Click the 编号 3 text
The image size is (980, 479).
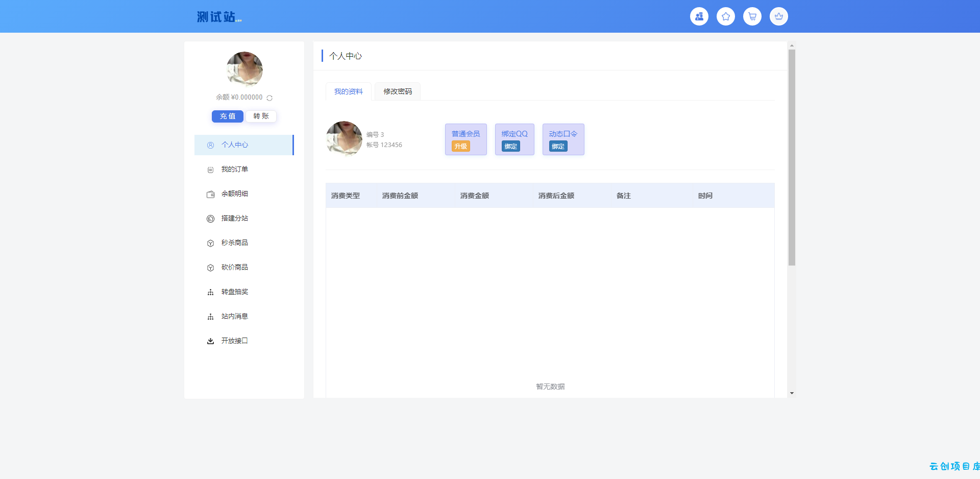pyautogui.click(x=375, y=135)
